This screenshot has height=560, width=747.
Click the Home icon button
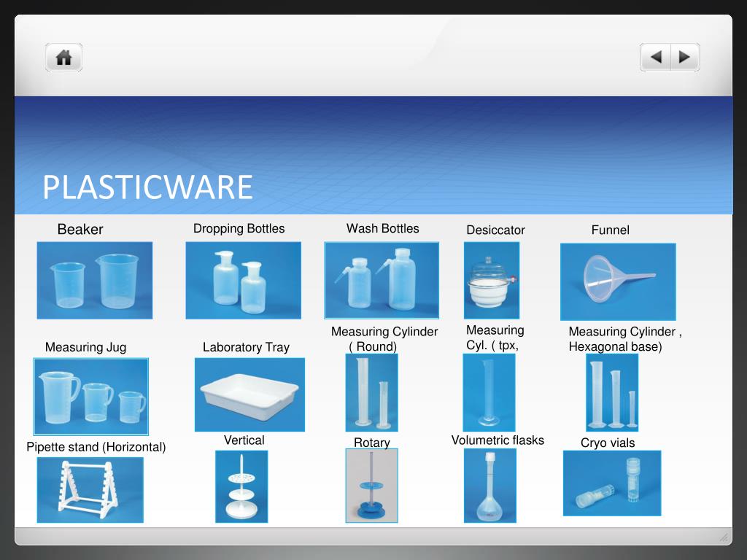click(64, 58)
